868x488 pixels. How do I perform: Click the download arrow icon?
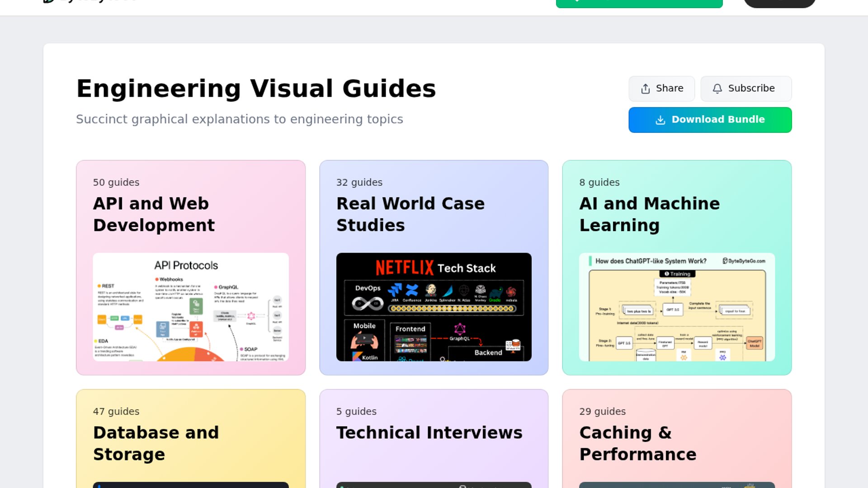[660, 120]
